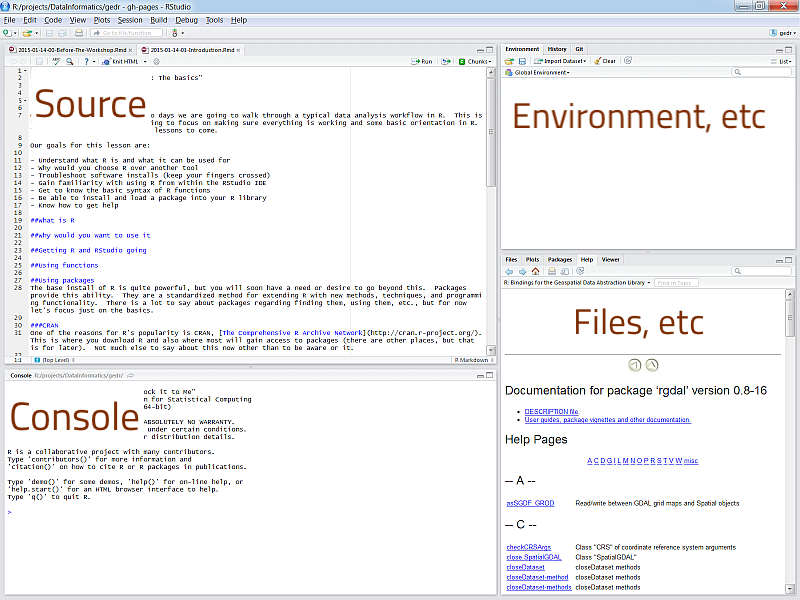
Task: Click the right round arrow icon in rgdal documentation
Action: 652,365
